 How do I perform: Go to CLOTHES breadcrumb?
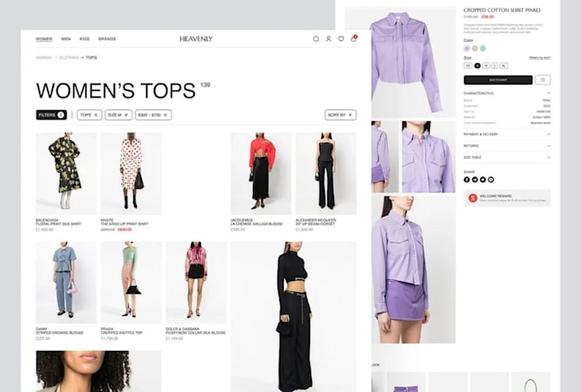coord(69,57)
